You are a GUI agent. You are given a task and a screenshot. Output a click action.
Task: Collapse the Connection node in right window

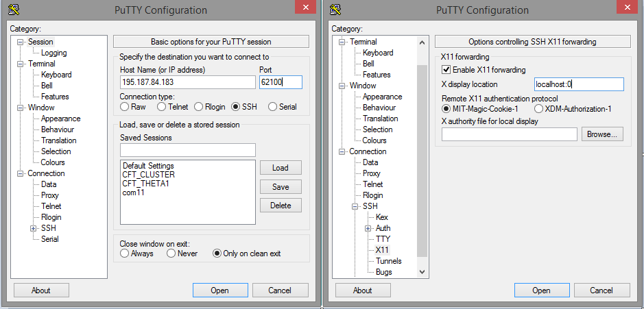point(342,152)
